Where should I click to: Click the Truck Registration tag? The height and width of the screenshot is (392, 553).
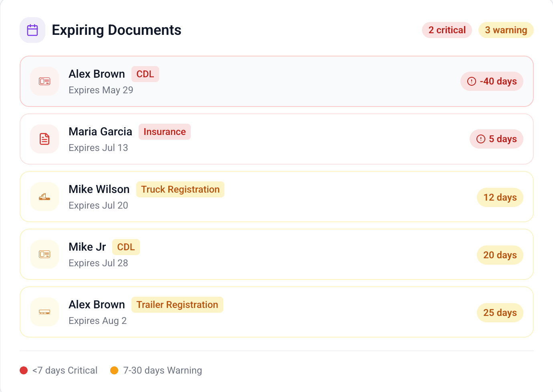click(180, 189)
